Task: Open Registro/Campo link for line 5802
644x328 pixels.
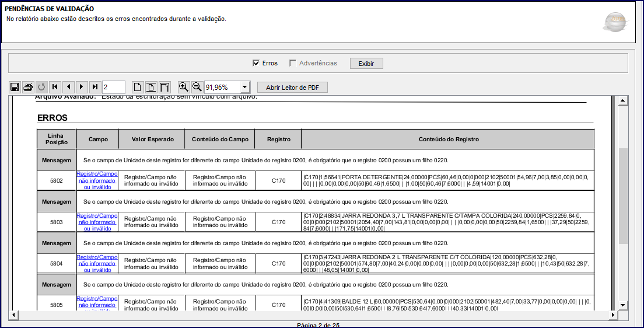Action: pyautogui.click(x=97, y=180)
